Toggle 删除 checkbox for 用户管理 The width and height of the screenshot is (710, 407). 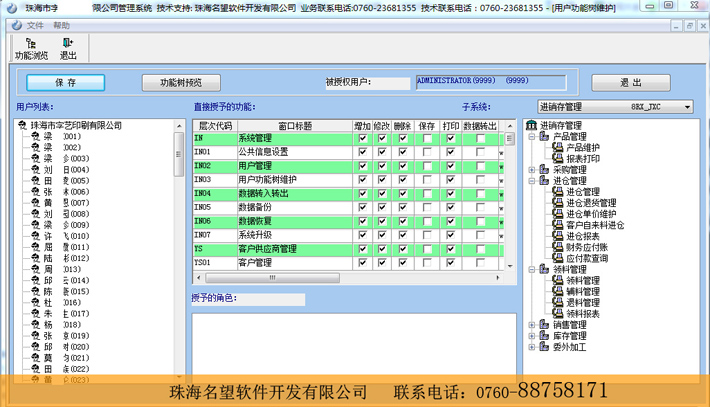pos(403,166)
